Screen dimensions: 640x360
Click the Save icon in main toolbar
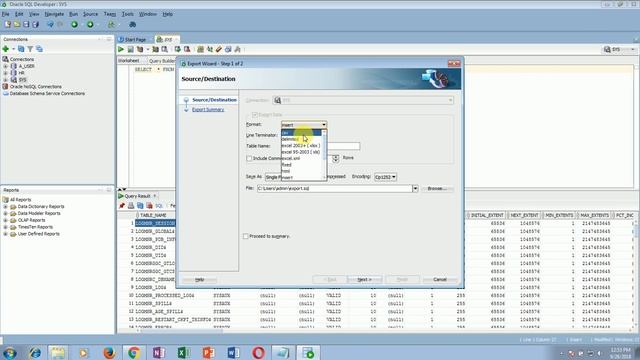pyautogui.click(x=26, y=24)
